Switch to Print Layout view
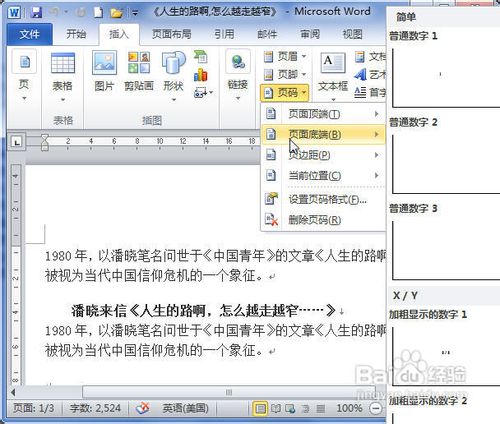500x424 pixels. coord(260,408)
